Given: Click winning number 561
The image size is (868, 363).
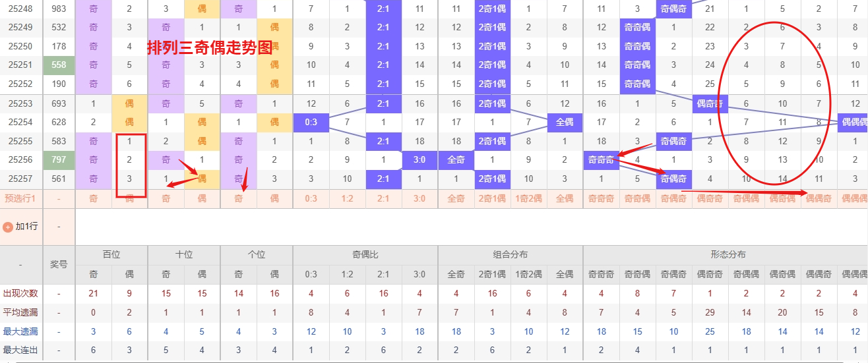Looking at the screenshot, I should click(59, 178).
